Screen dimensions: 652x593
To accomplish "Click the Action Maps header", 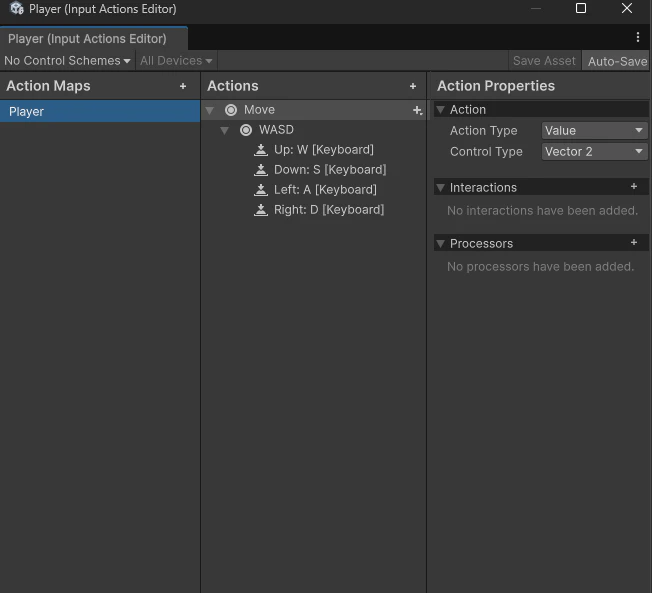I will (x=48, y=86).
